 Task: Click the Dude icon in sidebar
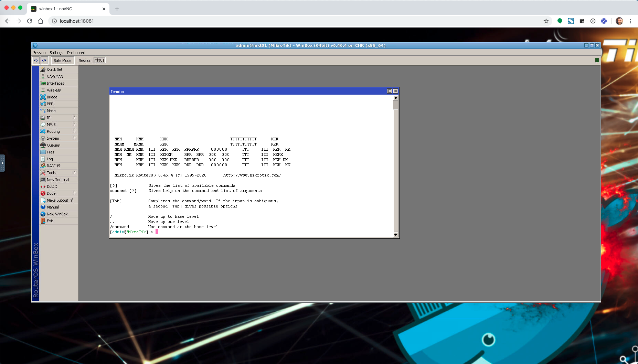(x=43, y=193)
